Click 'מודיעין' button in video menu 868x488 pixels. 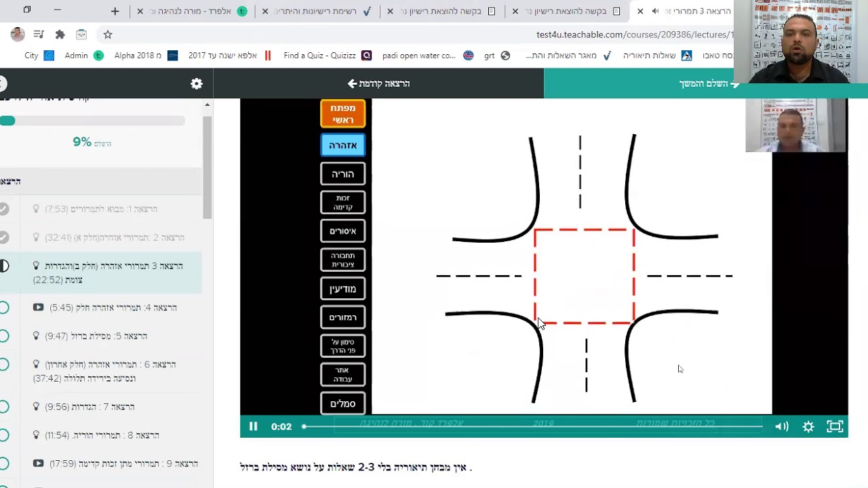point(343,289)
